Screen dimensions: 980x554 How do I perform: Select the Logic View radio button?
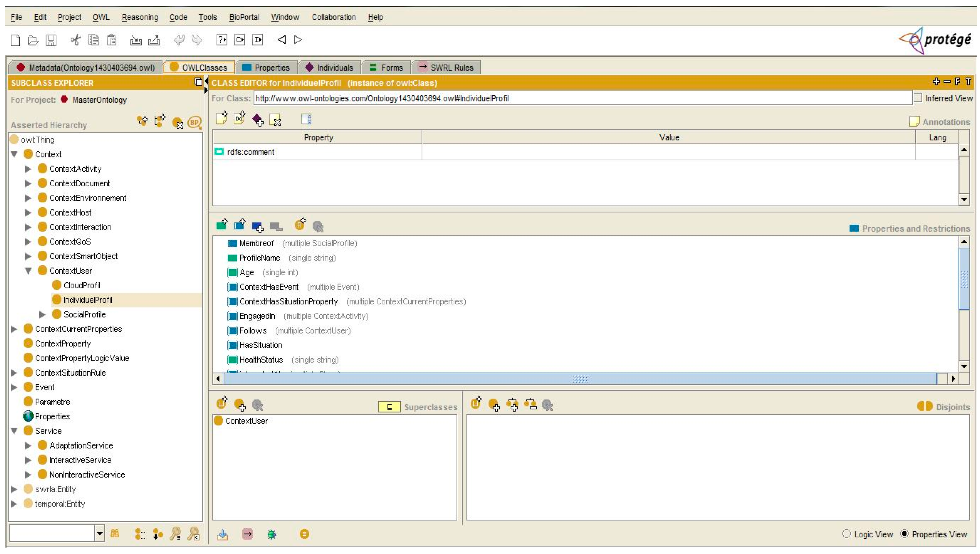[x=846, y=533]
